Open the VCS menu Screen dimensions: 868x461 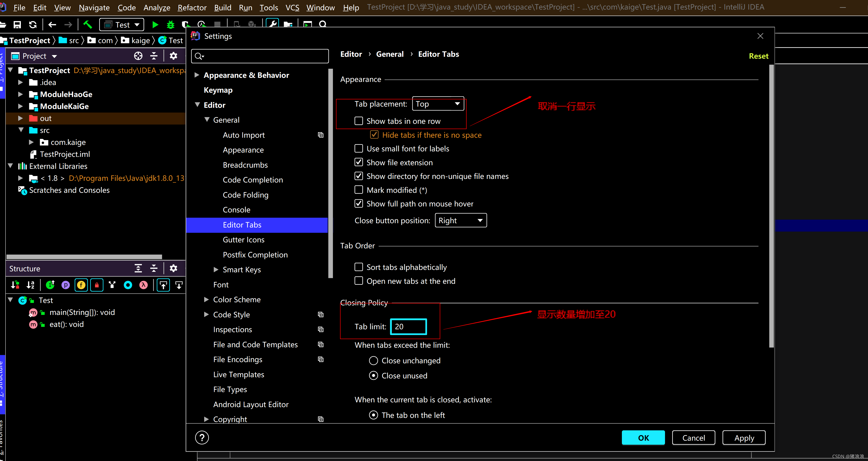[x=292, y=7]
